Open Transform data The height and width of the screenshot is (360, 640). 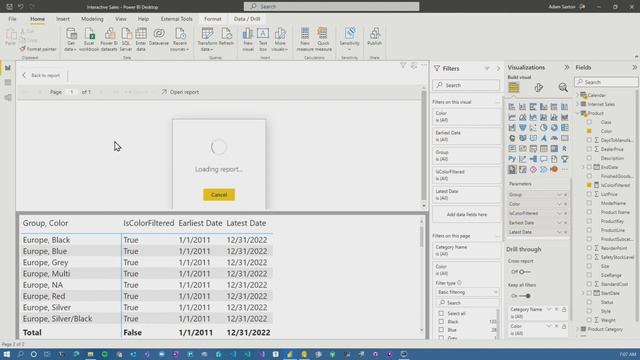pos(207,40)
